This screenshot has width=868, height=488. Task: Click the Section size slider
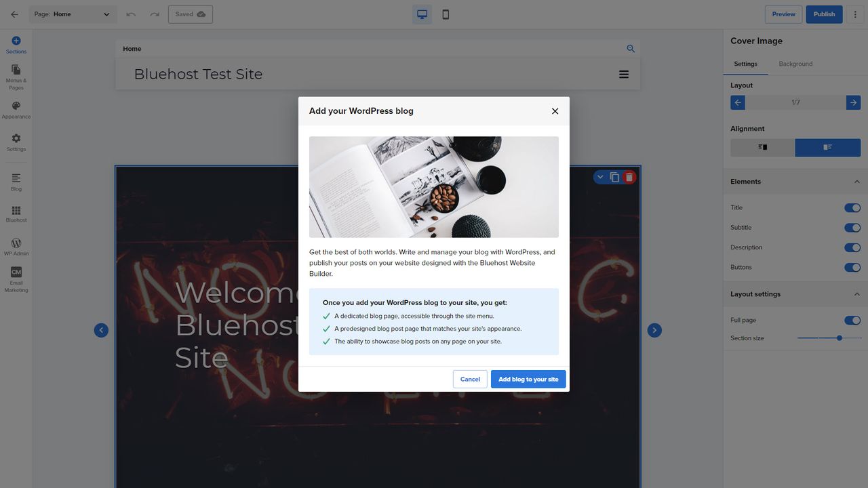pos(829,338)
